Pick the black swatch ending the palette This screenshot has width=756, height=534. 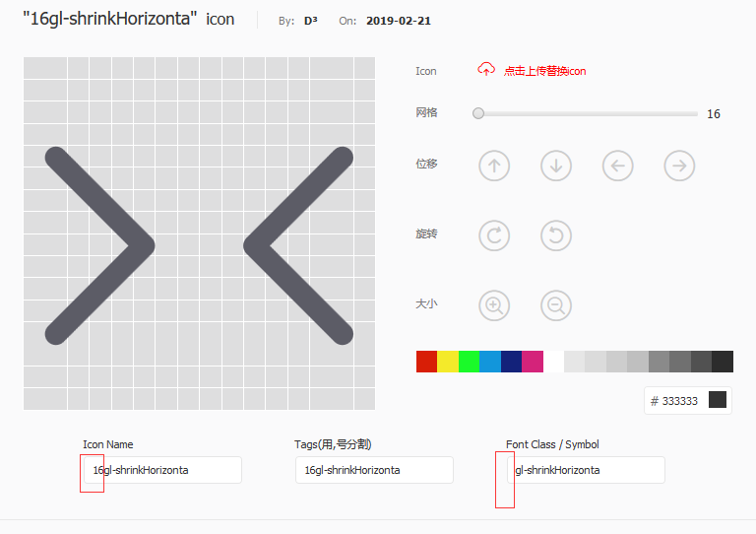[x=723, y=362]
